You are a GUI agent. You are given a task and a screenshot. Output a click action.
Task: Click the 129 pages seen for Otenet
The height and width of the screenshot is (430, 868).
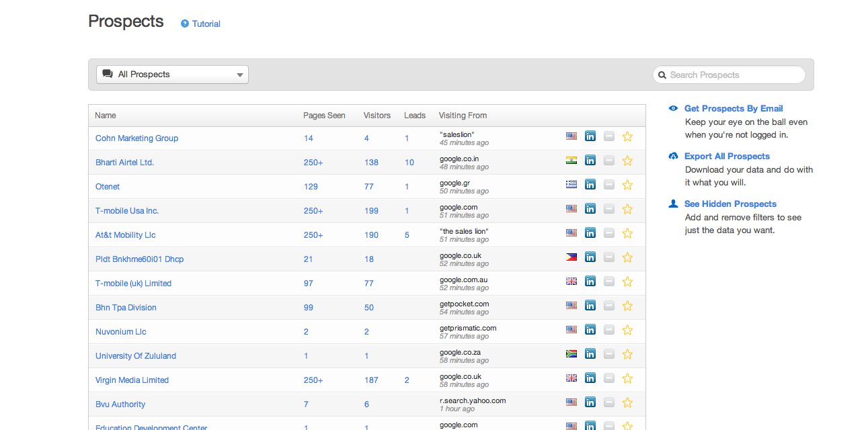[311, 187]
